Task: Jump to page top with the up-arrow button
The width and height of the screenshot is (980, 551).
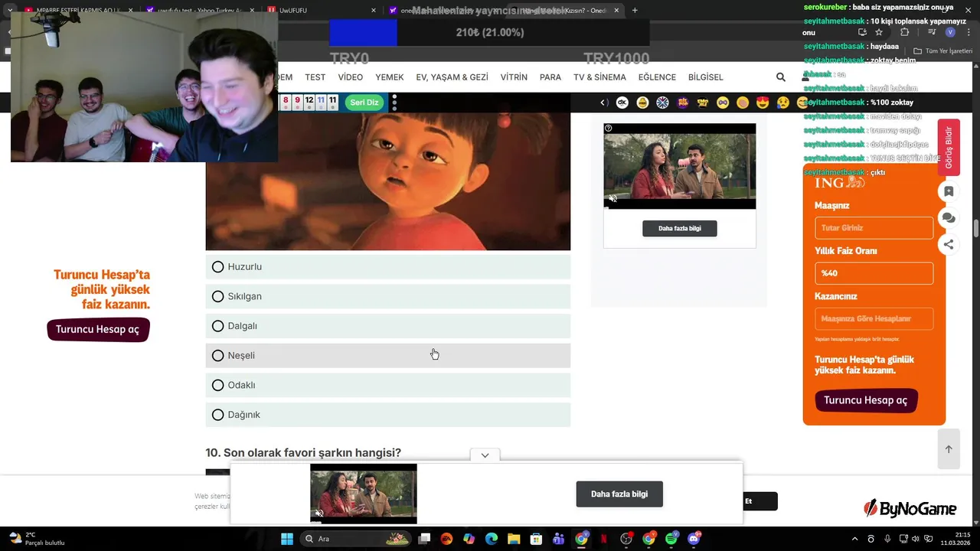Action: 949,449
